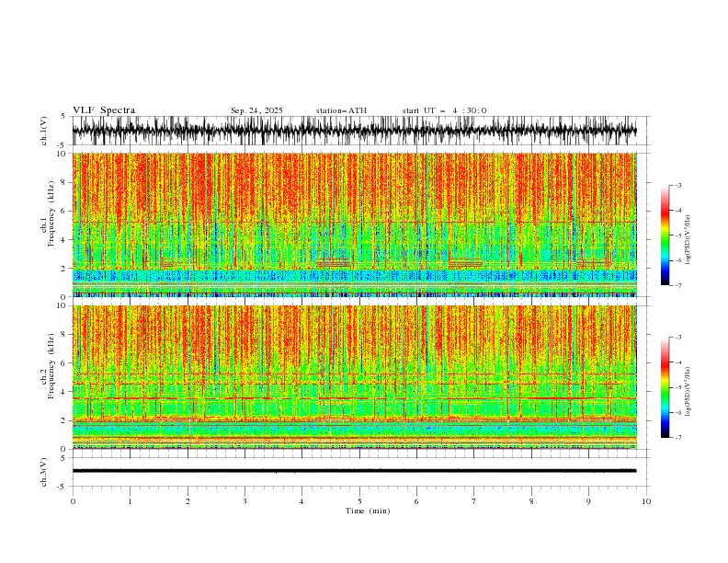
Task: Click the time axis tick label "7"
Action: (x=474, y=501)
